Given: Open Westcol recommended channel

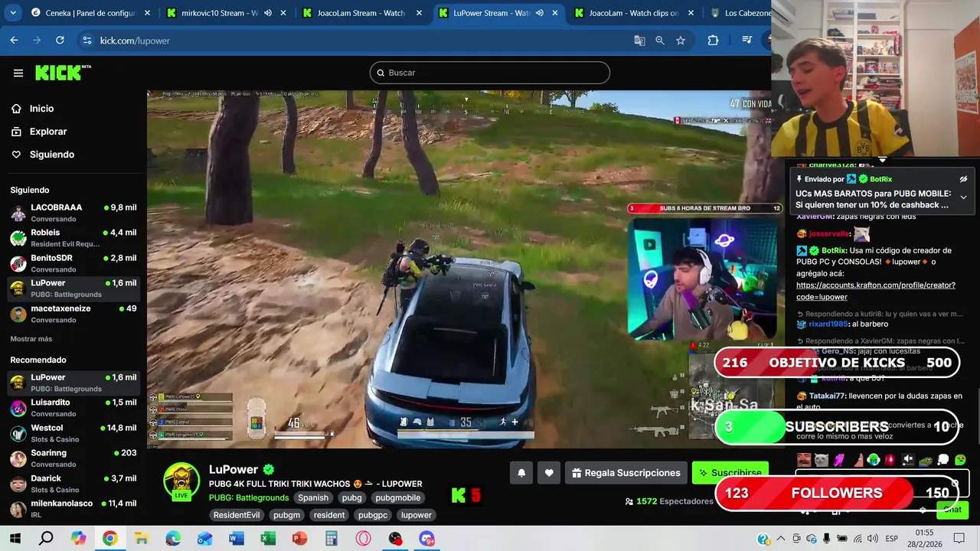Looking at the screenshot, I should (x=73, y=433).
